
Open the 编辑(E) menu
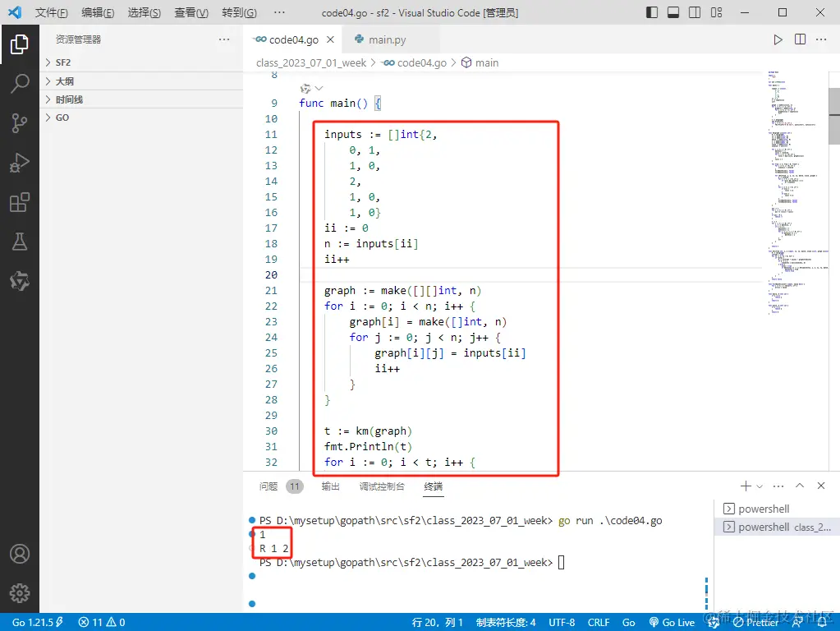(98, 12)
